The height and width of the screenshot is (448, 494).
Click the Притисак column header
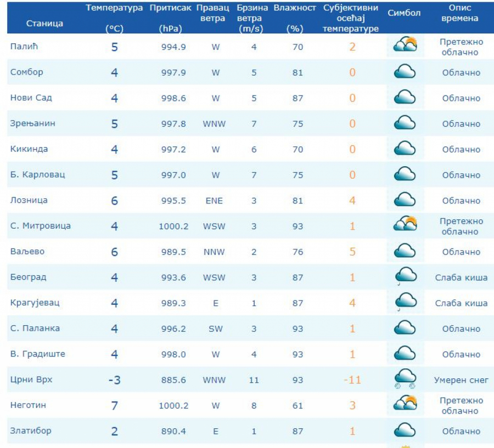170,8
